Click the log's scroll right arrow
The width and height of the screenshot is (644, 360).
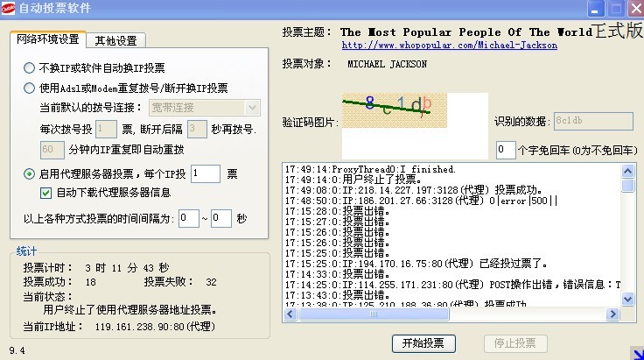point(613,313)
